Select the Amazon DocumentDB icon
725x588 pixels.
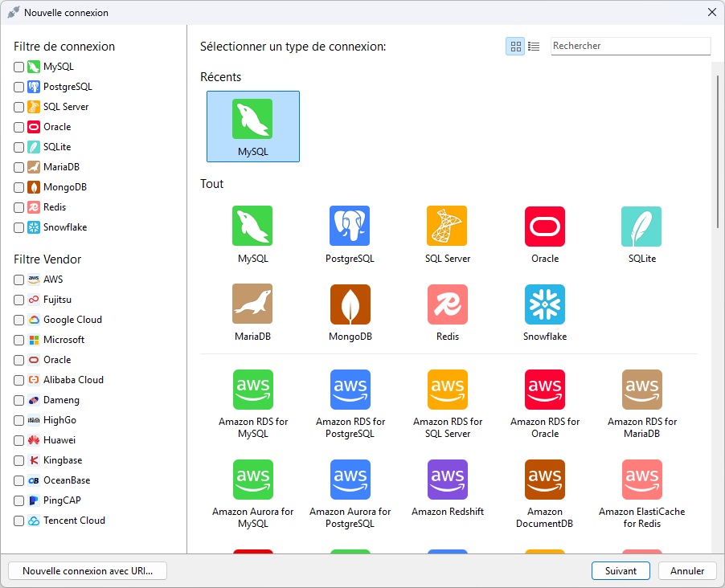point(545,480)
